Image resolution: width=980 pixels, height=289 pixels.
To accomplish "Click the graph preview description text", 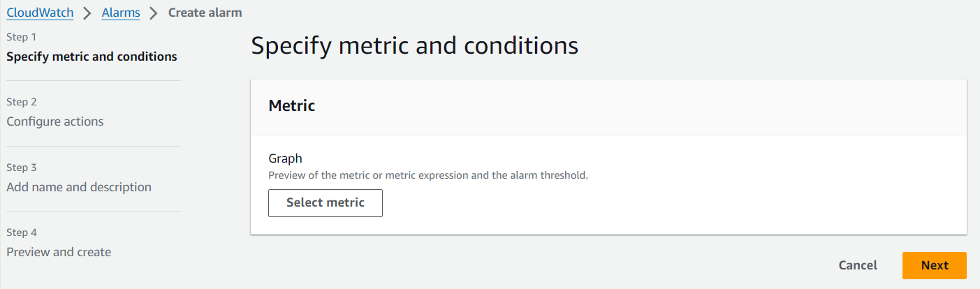I will [x=428, y=175].
